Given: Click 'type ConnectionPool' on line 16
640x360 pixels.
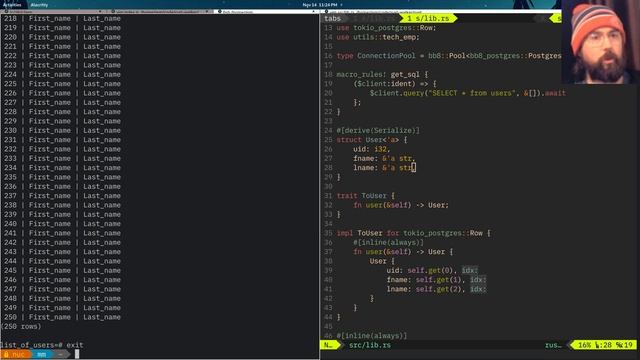Looking at the screenshot, I should point(376,56).
